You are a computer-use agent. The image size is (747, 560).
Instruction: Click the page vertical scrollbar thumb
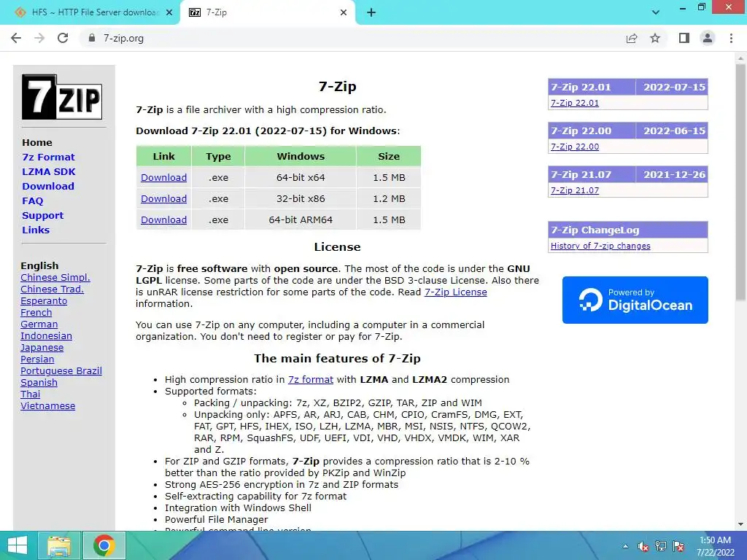pyautogui.click(x=740, y=182)
